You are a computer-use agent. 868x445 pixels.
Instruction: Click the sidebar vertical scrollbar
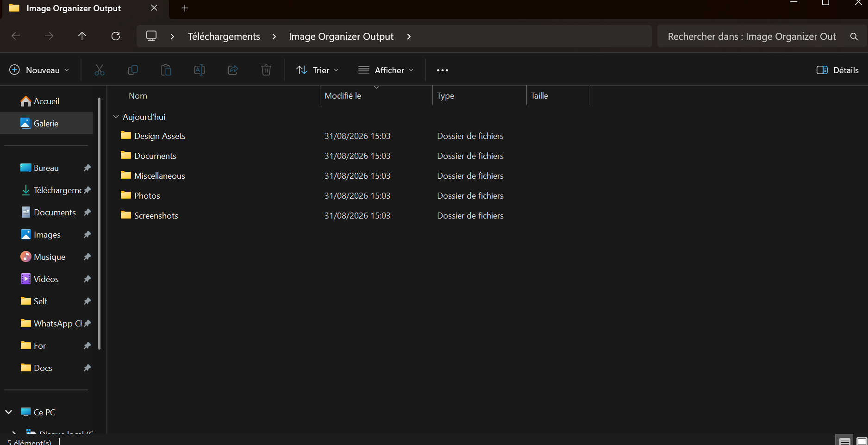99,224
